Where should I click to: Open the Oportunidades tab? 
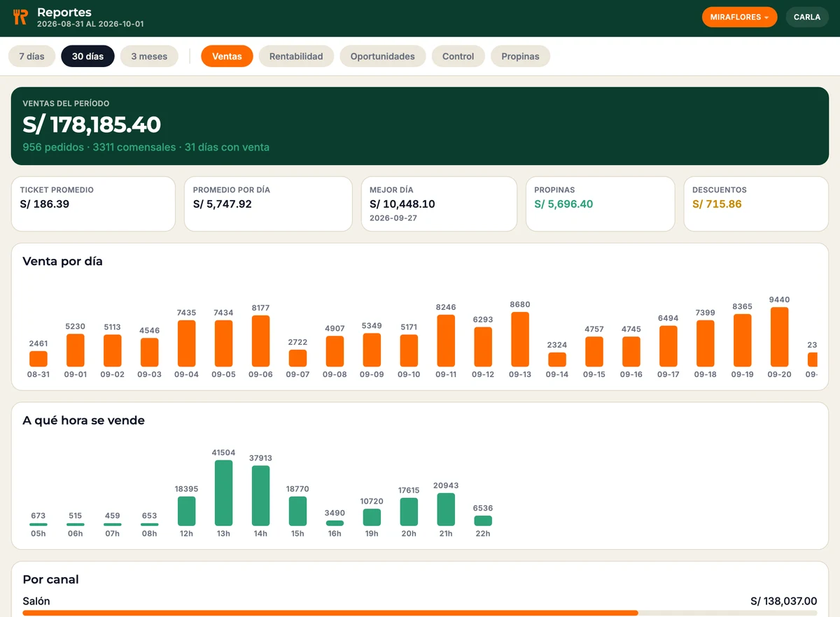click(x=383, y=56)
